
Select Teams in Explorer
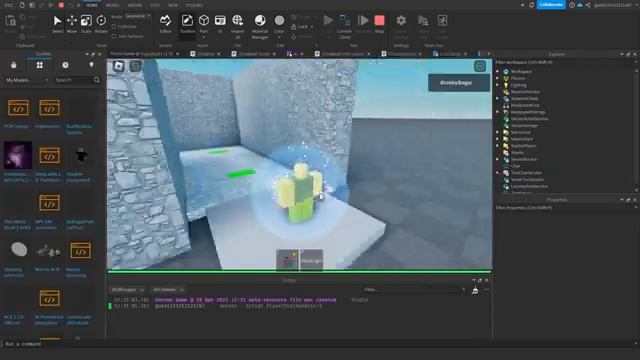(517, 153)
